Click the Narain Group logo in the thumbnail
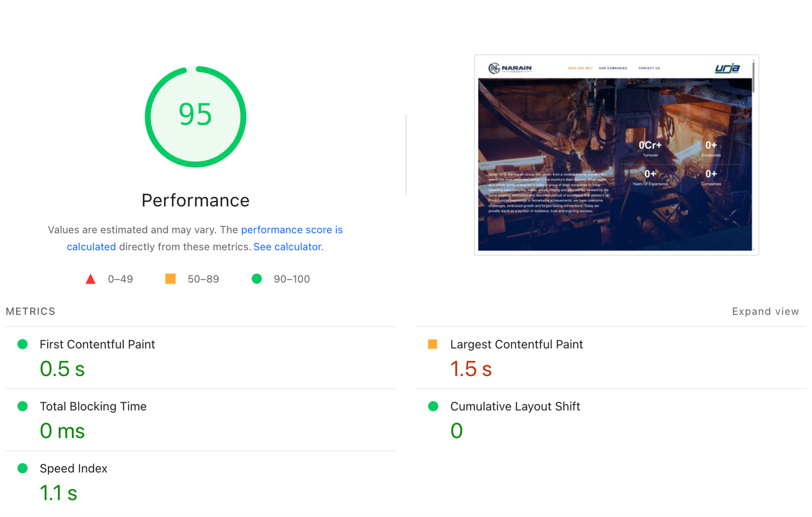The image size is (812, 517). [x=510, y=68]
